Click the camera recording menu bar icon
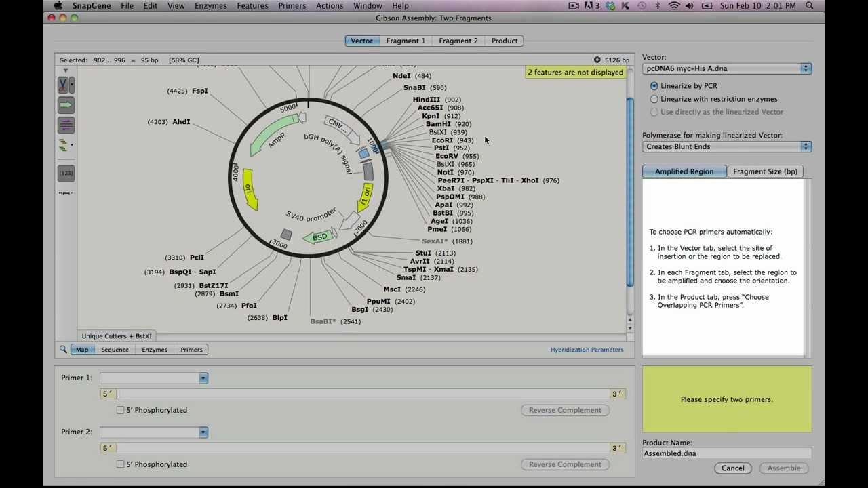The width and height of the screenshot is (868, 488). click(574, 6)
